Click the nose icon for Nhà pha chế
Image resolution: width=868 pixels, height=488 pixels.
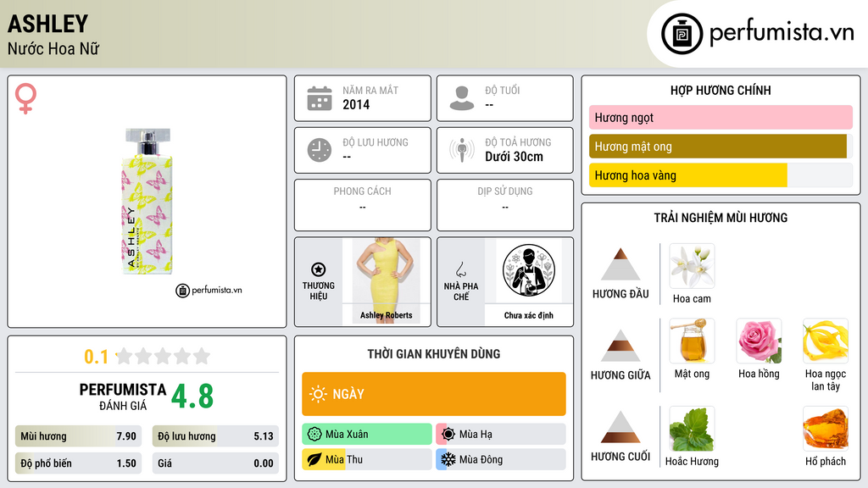point(460,269)
